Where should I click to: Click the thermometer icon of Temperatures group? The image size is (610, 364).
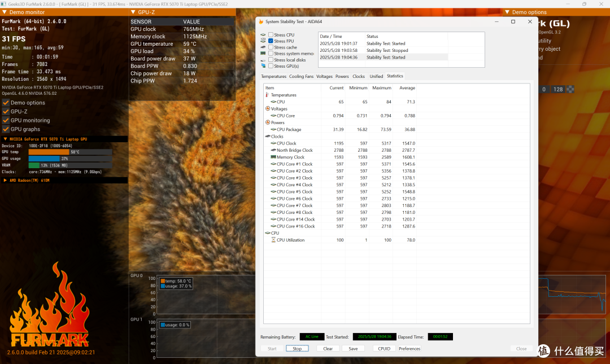click(x=267, y=95)
